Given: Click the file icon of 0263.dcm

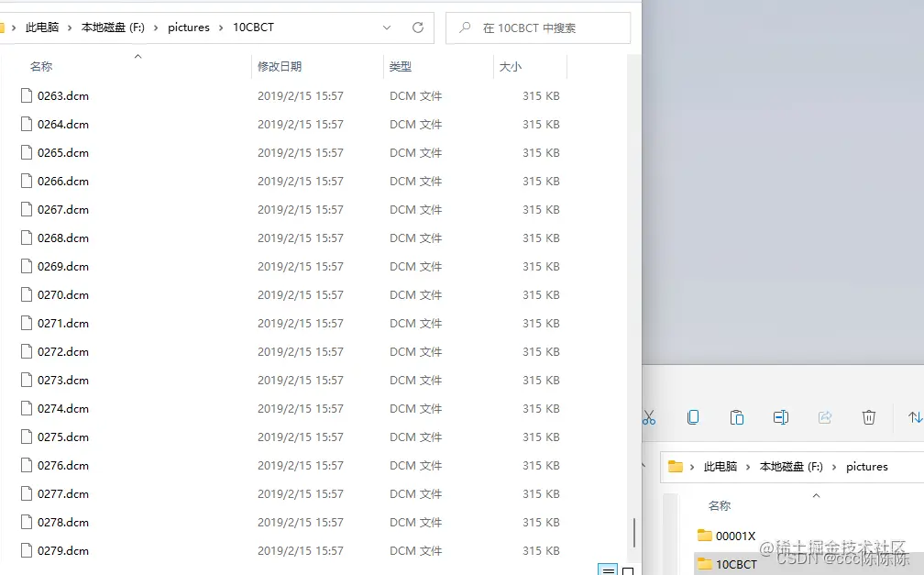Looking at the screenshot, I should pyautogui.click(x=27, y=95).
